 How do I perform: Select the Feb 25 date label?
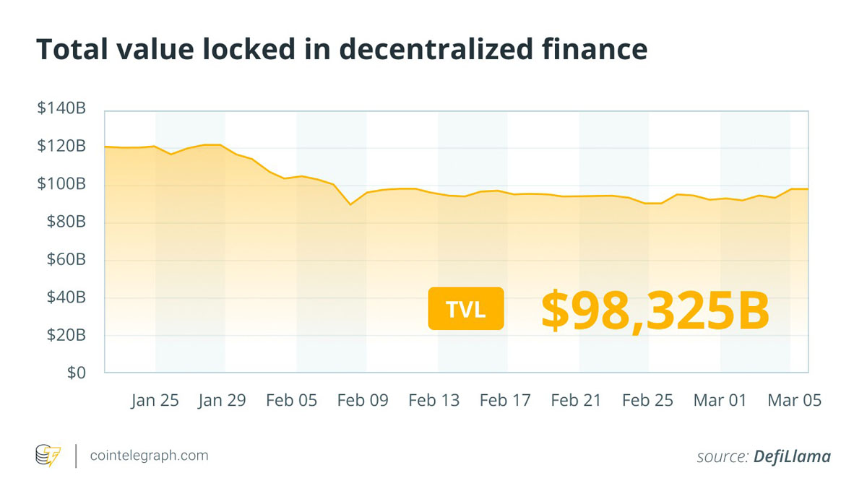click(647, 400)
